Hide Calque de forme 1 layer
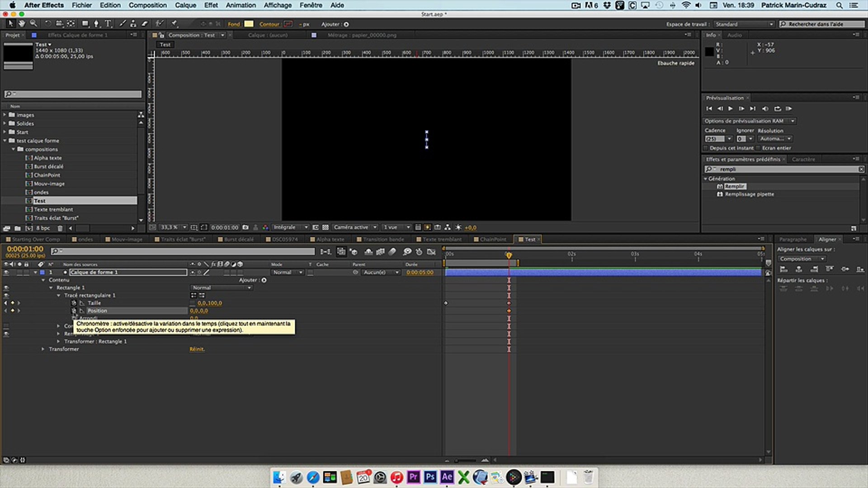868x488 pixels. [x=6, y=272]
